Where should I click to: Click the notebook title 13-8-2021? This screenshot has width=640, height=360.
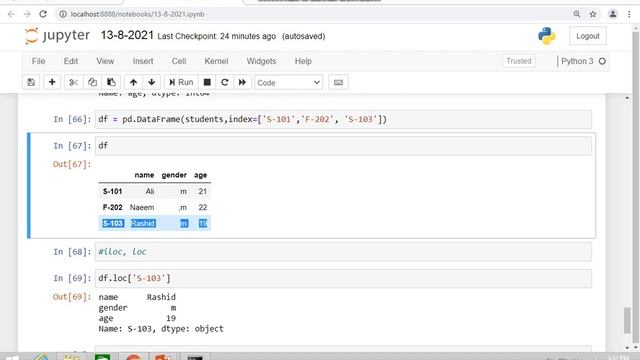pos(127,36)
